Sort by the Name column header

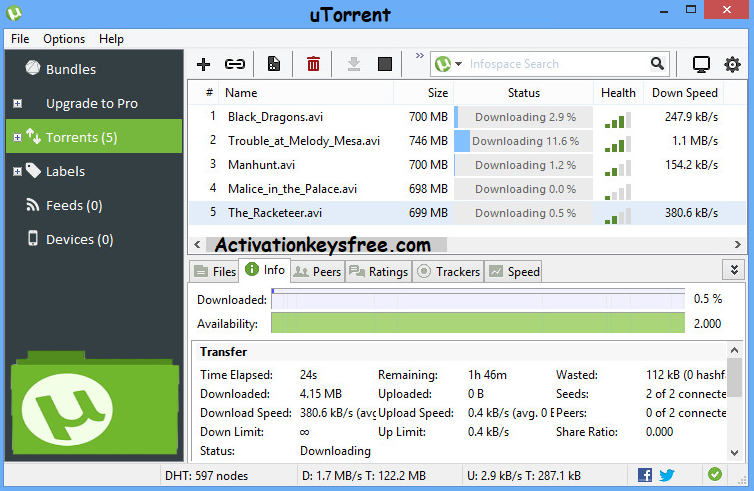point(306,93)
